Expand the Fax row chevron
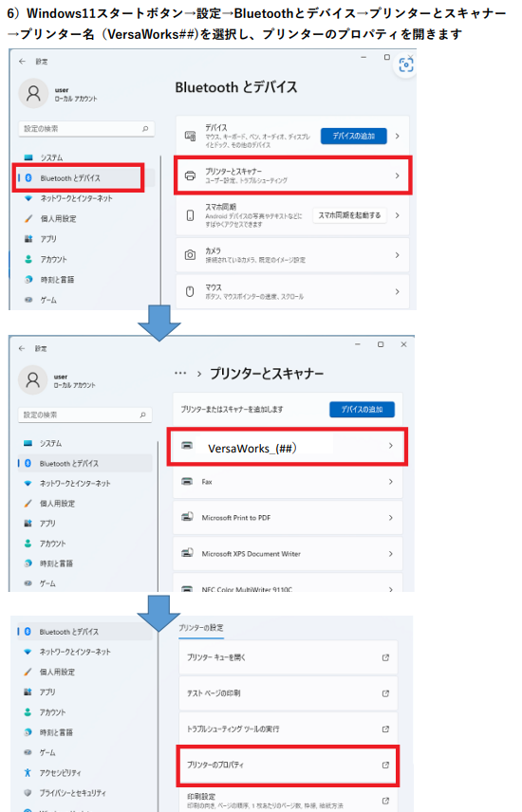 click(390, 482)
